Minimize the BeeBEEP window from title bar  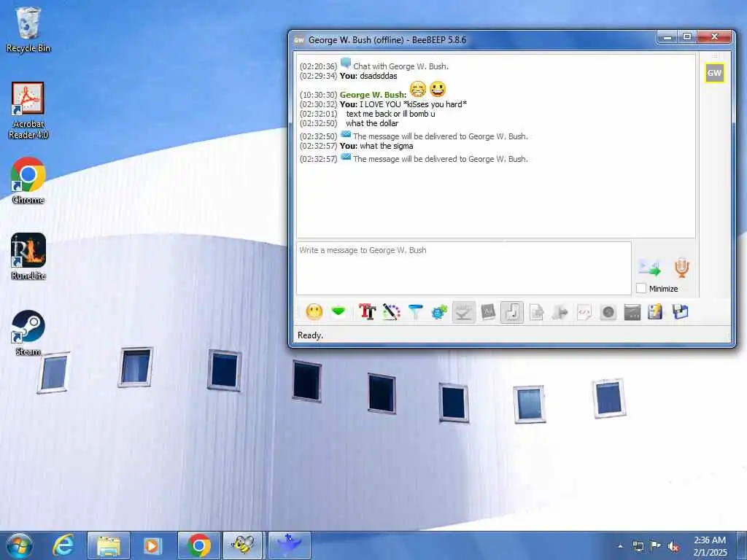[667, 36]
